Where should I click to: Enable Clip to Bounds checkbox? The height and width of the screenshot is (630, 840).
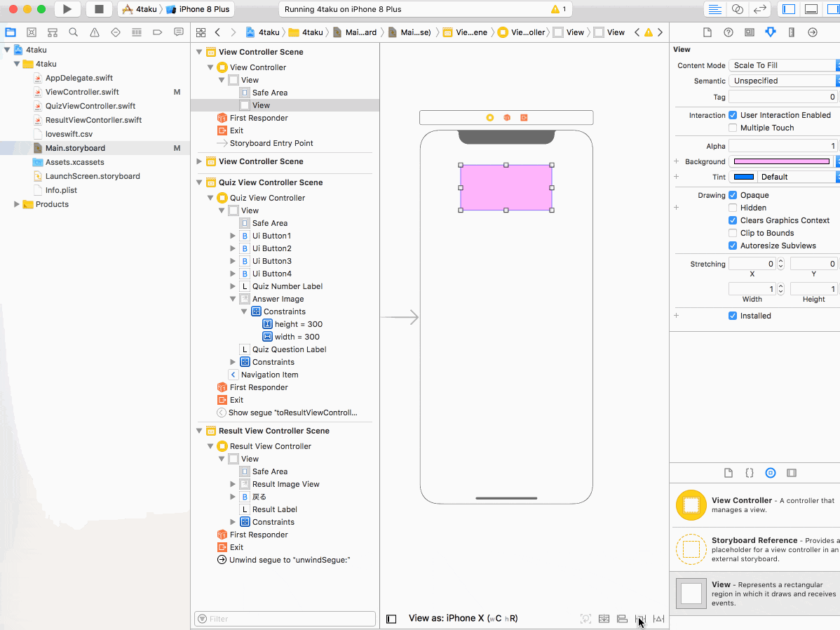click(733, 233)
